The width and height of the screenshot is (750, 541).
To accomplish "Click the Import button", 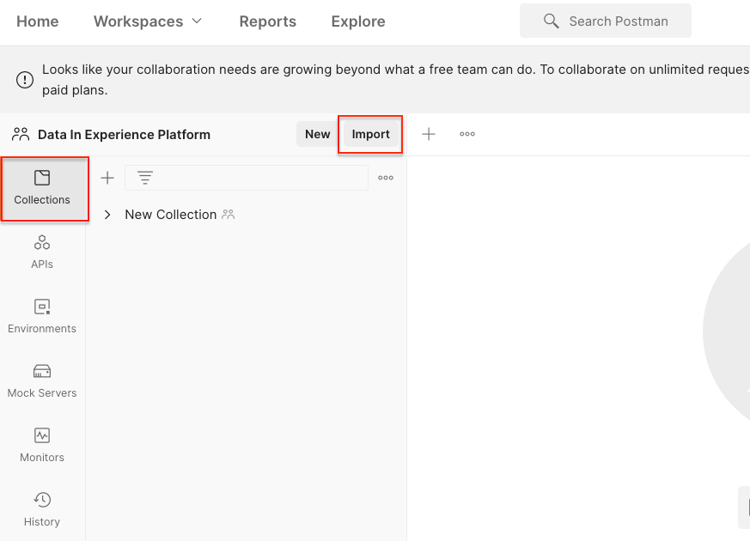I will [x=371, y=134].
